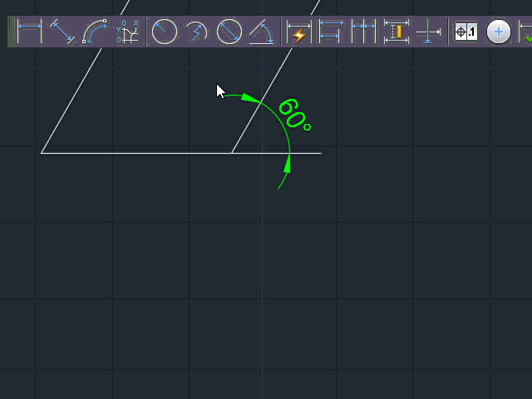Activate the Aligned dimension tool
532x399 pixels.
(x=62, y=32)
